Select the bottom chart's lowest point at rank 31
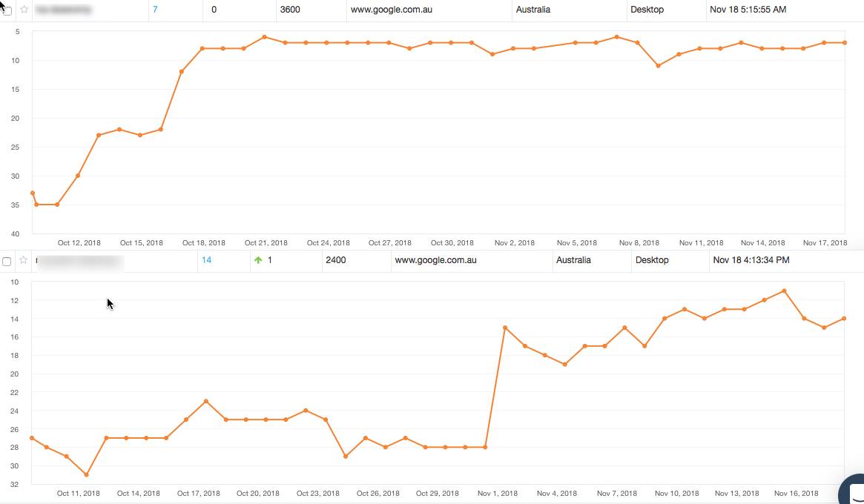 point(86,474)
